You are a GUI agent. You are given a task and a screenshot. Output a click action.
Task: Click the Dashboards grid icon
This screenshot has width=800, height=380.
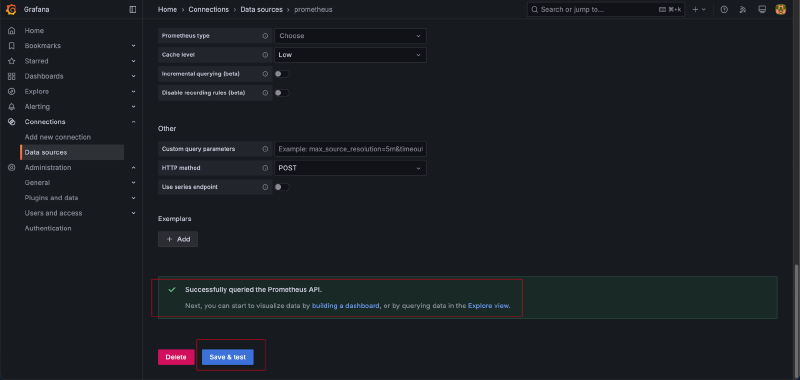click(x=11, y=77)
